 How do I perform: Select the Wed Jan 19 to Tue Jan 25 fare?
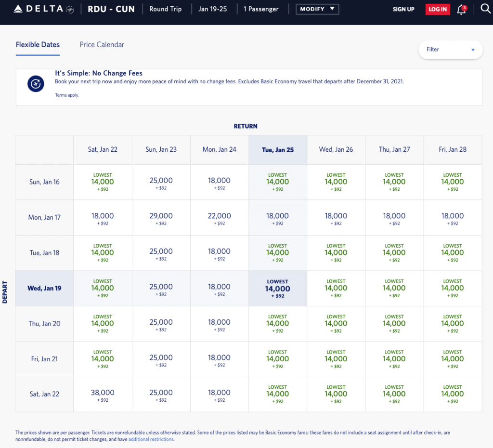277,289
